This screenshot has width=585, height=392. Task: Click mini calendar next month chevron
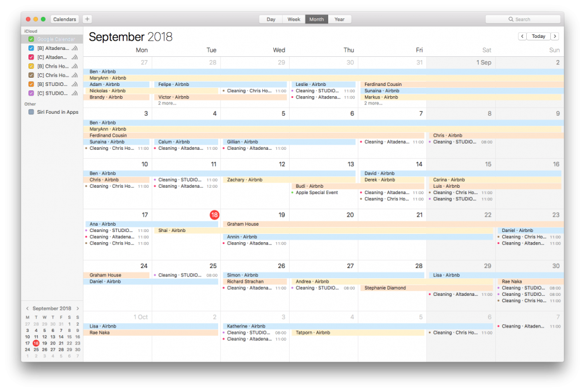coord(78,309)
